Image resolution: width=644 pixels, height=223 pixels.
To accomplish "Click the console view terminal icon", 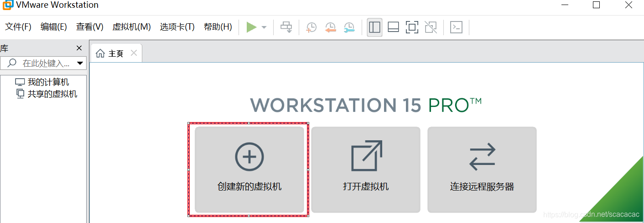I will [456, 27].
